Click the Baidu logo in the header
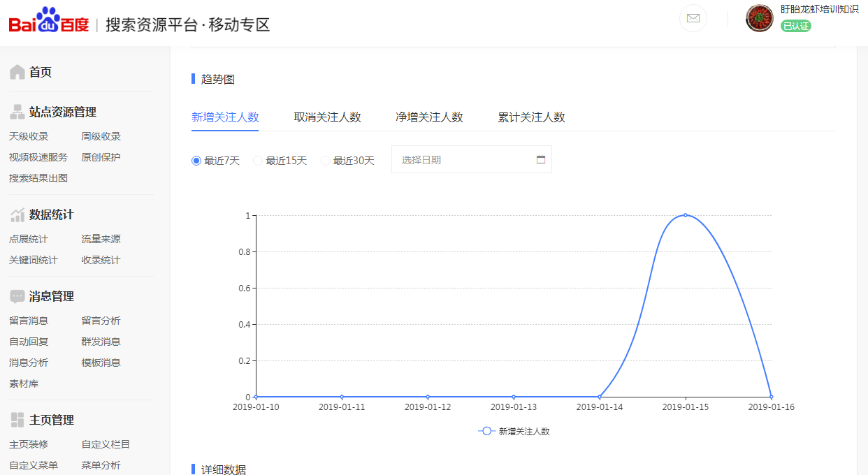The height and width of the screenshot is (475, 868). coord(49,21)
